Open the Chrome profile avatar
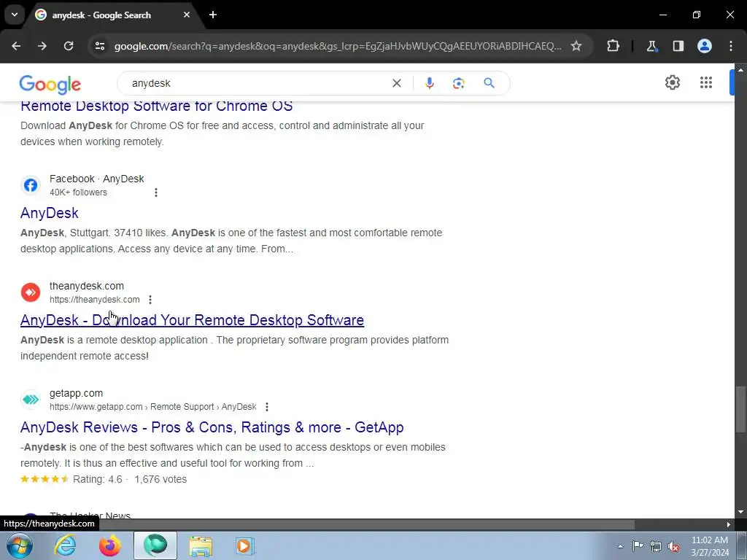 tap(705, 46)
